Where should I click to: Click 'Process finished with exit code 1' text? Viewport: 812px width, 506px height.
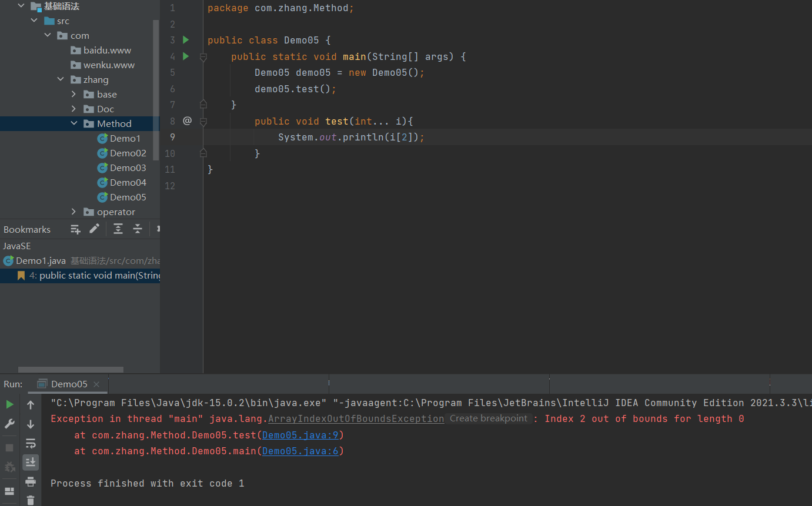147,483
